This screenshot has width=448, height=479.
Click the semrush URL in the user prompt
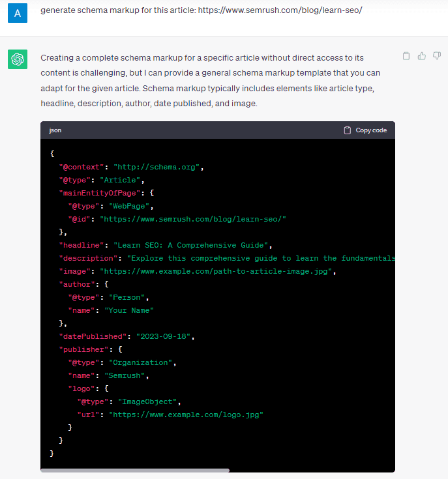(280, 10)
